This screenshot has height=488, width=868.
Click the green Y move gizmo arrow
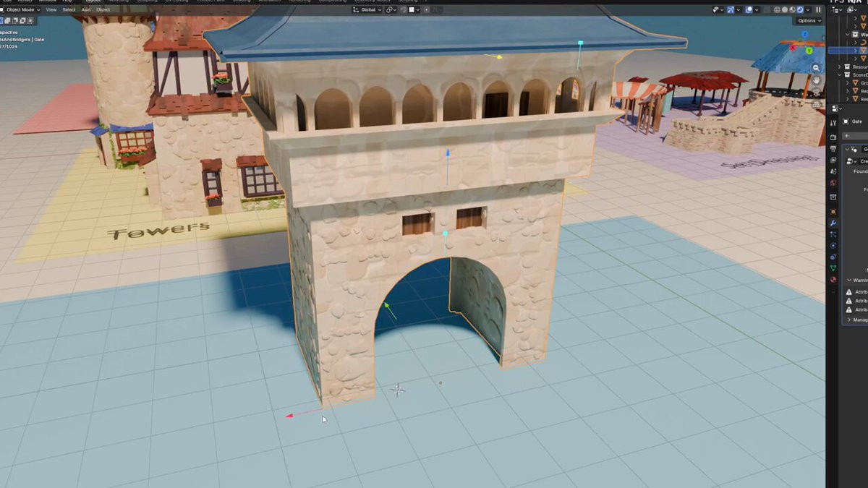click(387, 307)
